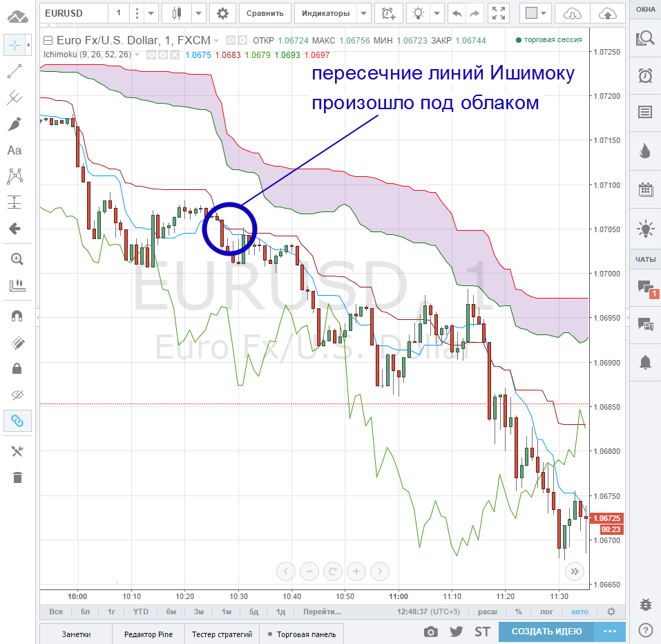Click the СОЗДАТЬ ИДЕЮ button
Viewport: 661px width, 644px height.
coord(546,632)
